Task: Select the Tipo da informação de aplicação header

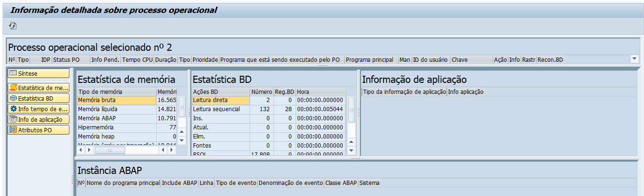Action: (404, 92)
